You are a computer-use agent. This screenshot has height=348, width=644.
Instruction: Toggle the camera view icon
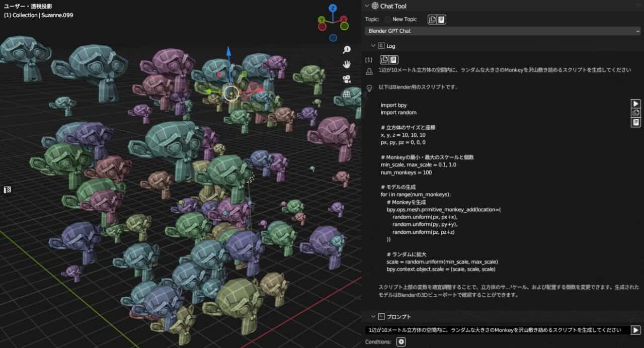[x=347, y=79]
